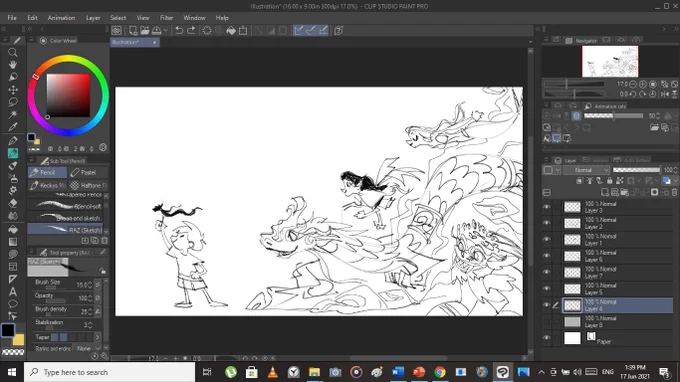Hide Layer 1 with its eye icon
The image size is (680, 382).
(x=546, y=239)
